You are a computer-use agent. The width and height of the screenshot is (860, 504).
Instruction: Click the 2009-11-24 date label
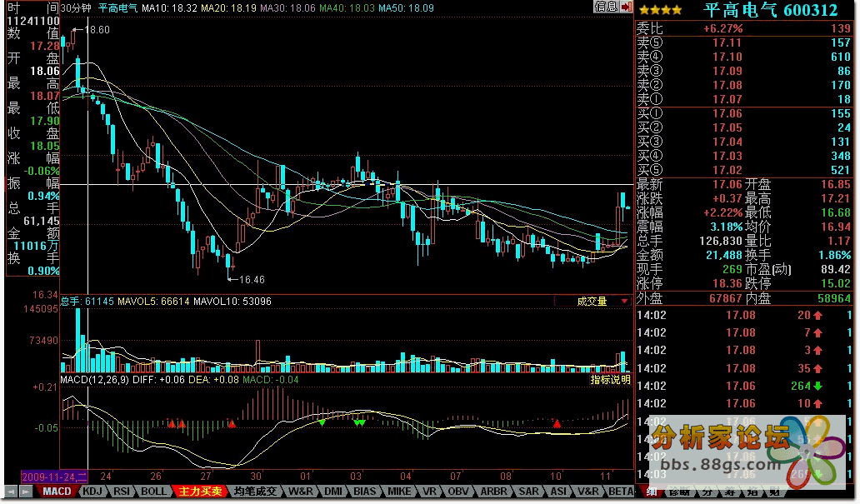(x=53, y=476)
